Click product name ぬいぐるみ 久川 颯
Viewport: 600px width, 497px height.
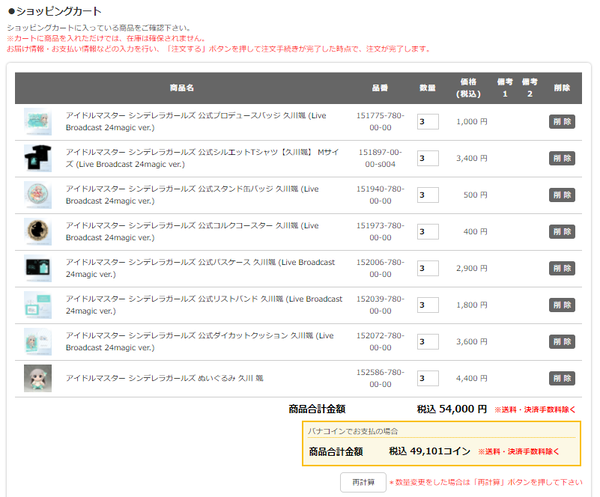click(x=165, y=378)
